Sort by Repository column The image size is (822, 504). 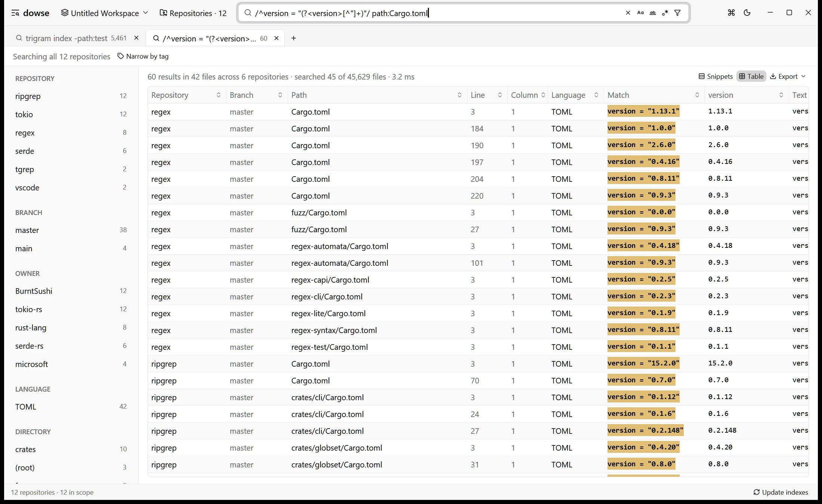click(219, 95)
